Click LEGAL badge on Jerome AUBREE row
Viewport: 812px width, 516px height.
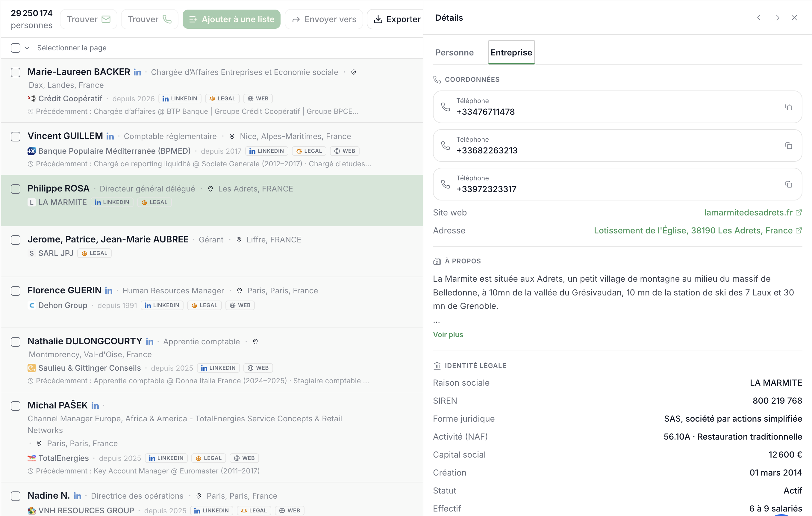coord(94,253)
